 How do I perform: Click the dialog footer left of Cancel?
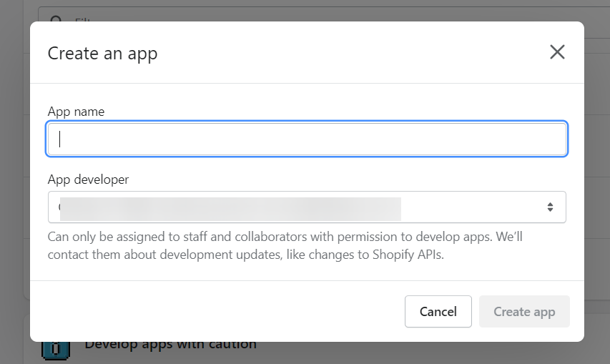pos(217,312)
